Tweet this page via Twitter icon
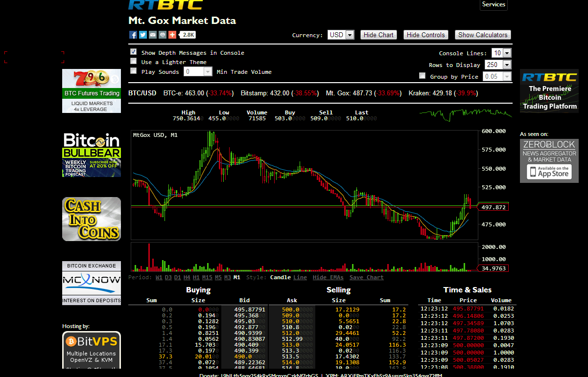 tap(143, 35)
